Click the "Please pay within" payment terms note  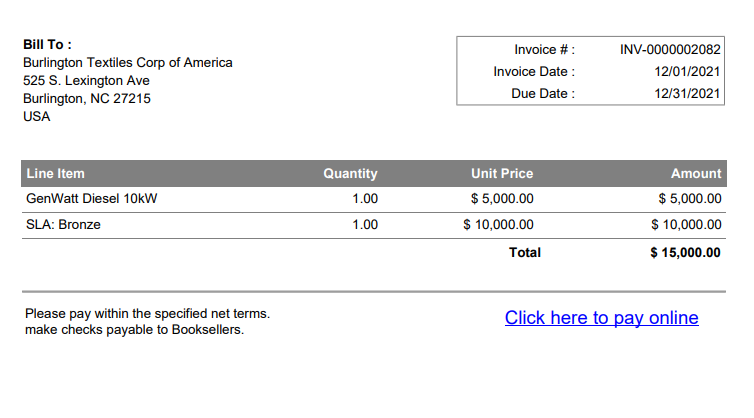(x=147, y=314)
